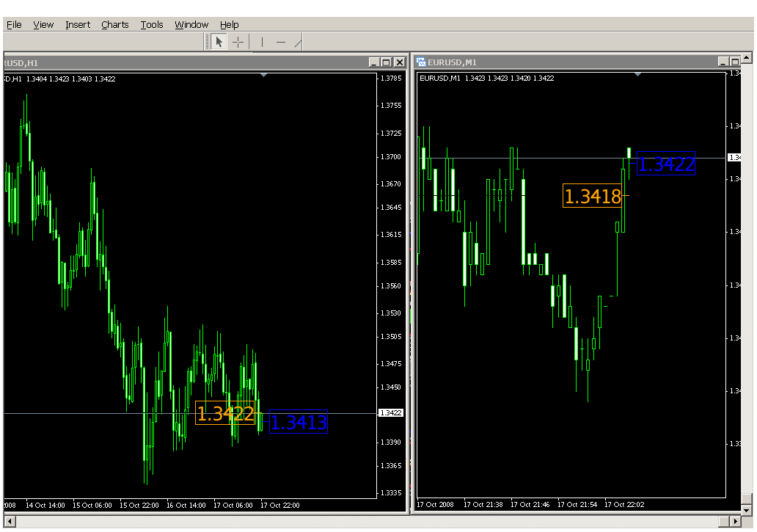Choose the Trendline drawing tool
The height and width of the screenshot is (532, 757).
click(298, 42)
